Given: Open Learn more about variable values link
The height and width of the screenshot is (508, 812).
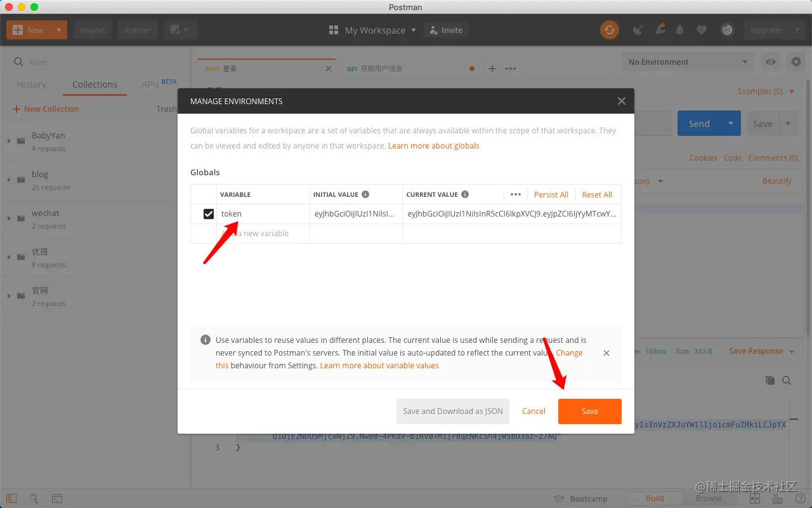Looking at the screenshot, I should (379, 366).
